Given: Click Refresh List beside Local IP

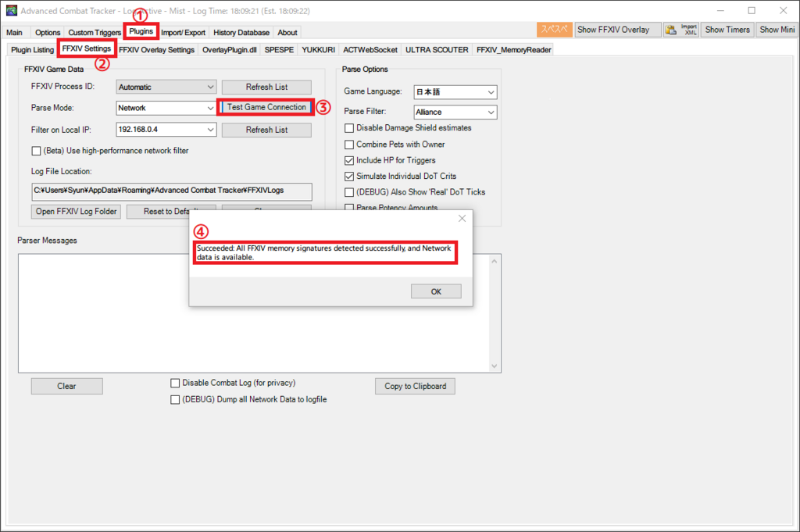Looking at the screenshot, I should [266, 130].
